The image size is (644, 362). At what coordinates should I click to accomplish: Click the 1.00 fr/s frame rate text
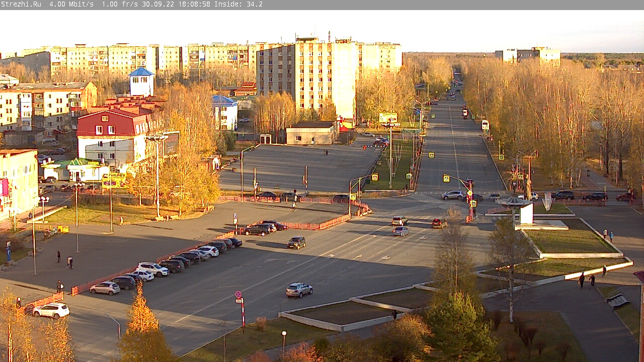pos(120,4)
